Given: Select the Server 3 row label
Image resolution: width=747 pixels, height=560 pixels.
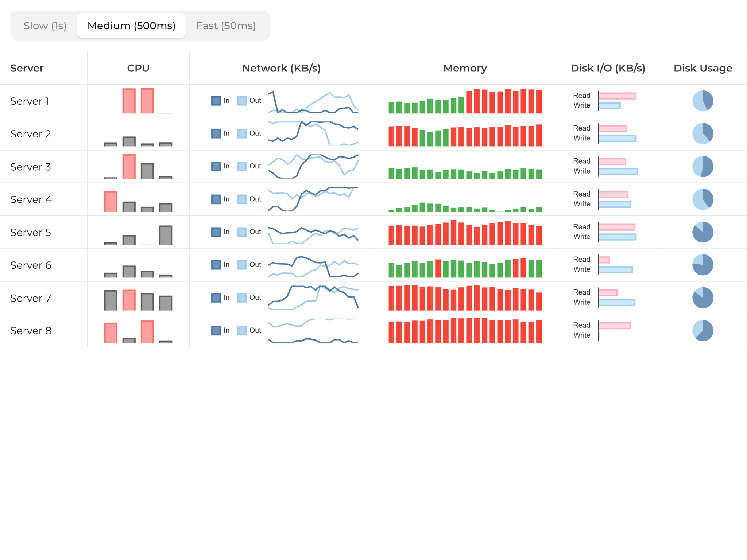Looking at the screenshot, I should coord(31,167).
